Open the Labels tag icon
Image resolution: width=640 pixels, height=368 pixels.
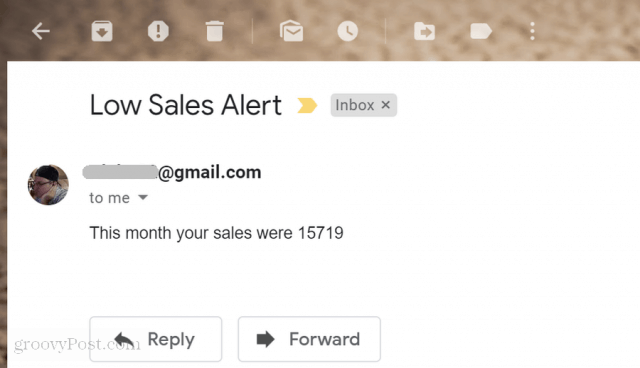481,31
